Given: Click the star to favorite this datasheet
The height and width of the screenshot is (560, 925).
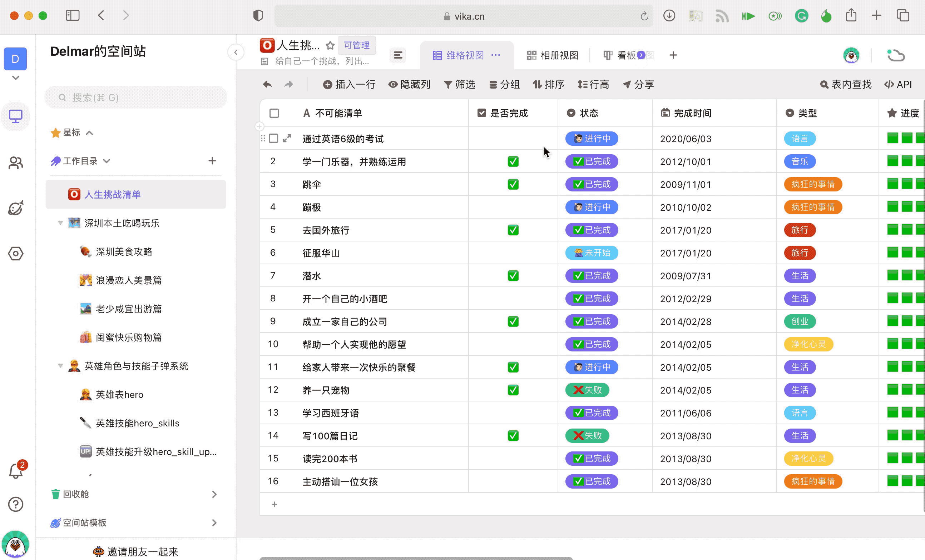Looking at the screenshot, I should coord(330,45).
